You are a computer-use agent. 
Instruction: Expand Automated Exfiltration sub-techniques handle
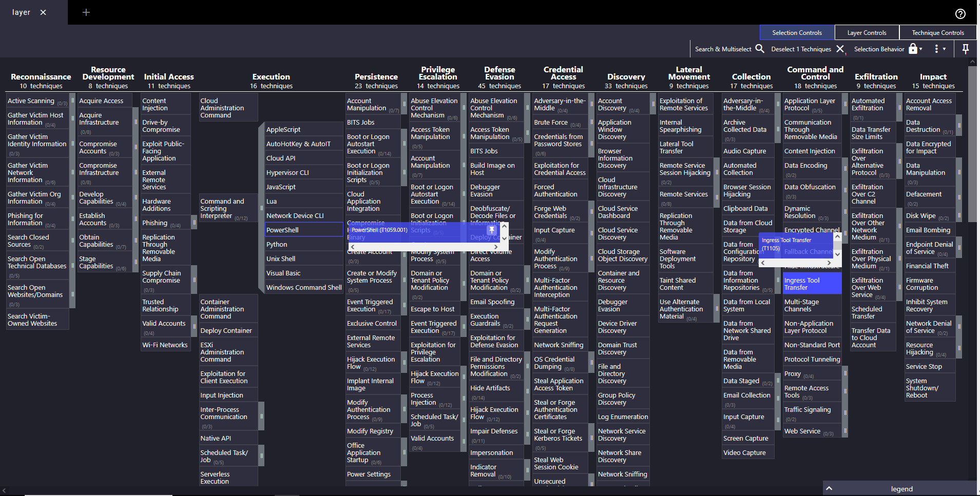point(899,107)
